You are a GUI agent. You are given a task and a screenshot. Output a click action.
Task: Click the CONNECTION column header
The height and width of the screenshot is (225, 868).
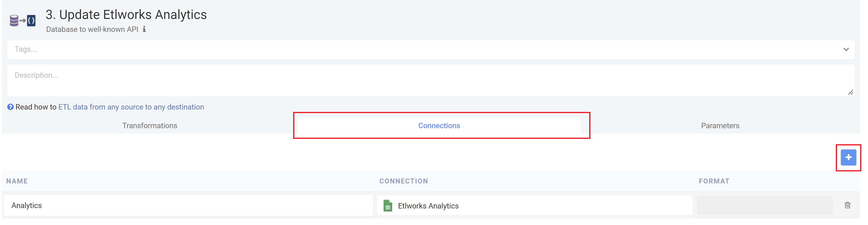403,181
